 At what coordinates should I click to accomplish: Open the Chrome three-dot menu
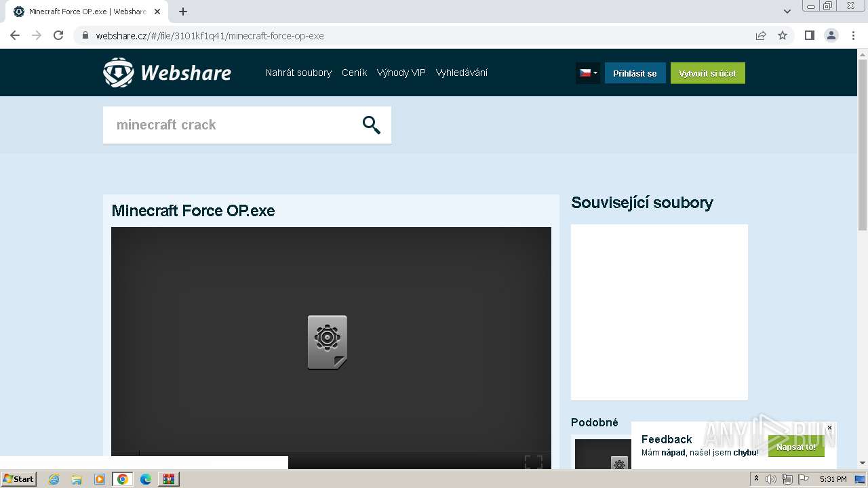coord(853,35)
